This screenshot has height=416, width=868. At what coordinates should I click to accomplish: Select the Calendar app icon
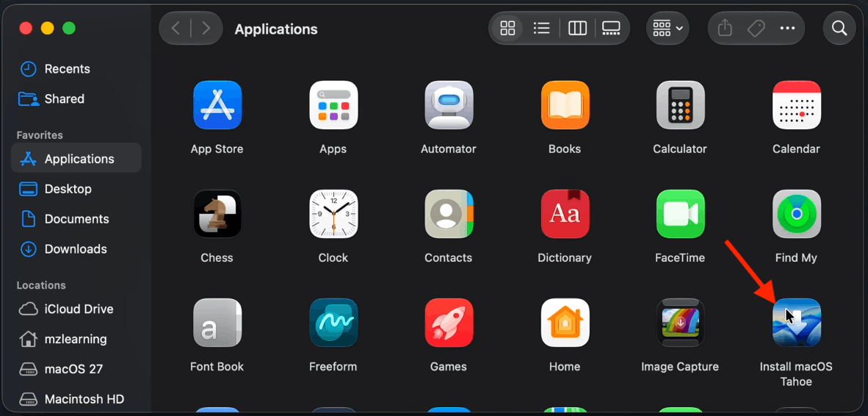click(x=797, y=105)
